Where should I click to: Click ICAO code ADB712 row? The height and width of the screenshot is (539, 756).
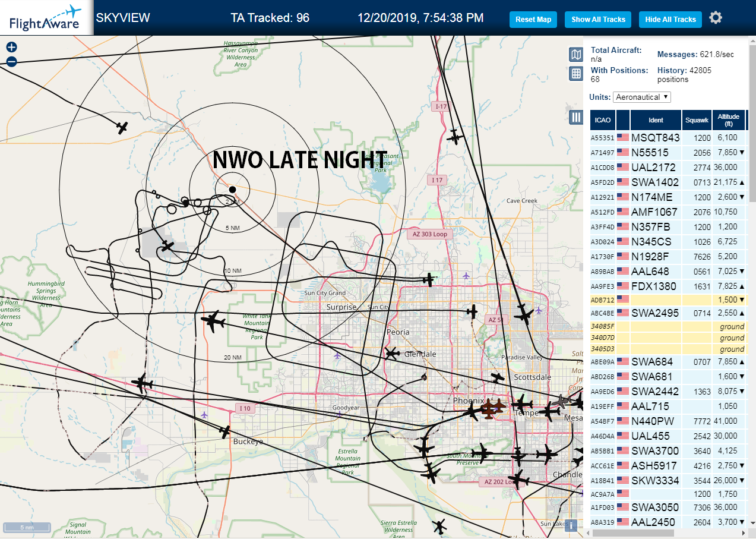pyautogui.click(x=668, y=300)
